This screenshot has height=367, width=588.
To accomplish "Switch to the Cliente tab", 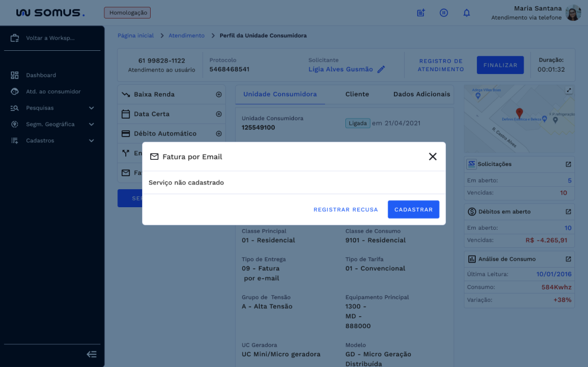I will coord(357,94).
